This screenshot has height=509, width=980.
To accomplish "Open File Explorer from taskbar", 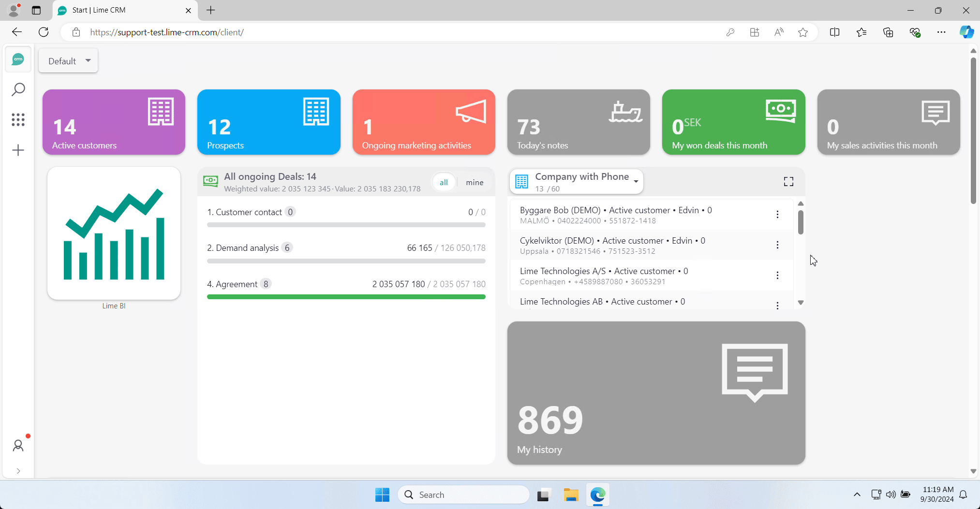I will point(571,494).
